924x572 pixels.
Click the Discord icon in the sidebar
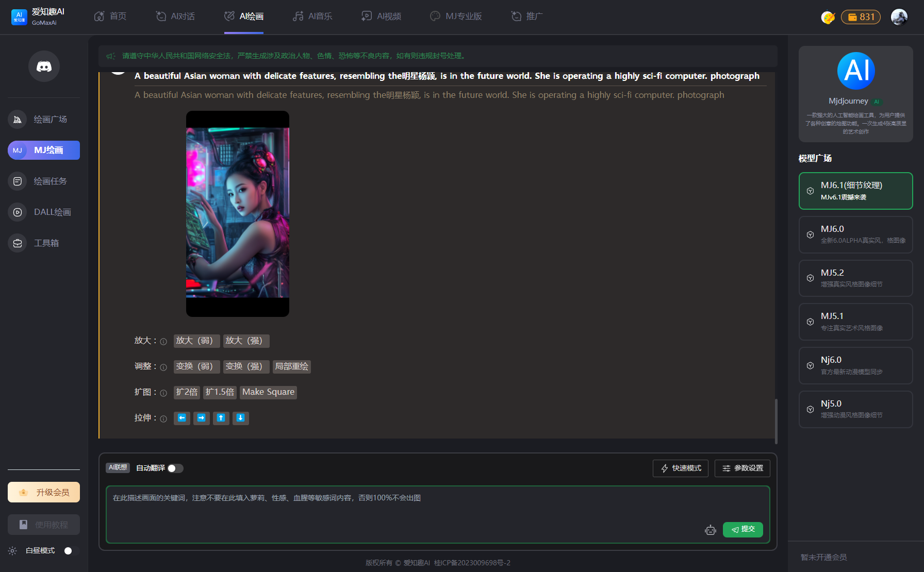coord(44,66)
